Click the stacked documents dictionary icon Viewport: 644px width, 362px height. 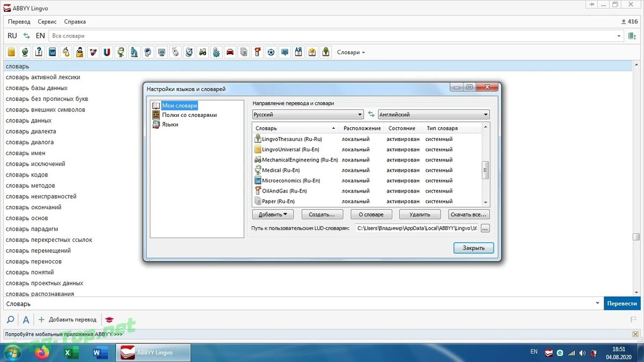pos(244,52)
